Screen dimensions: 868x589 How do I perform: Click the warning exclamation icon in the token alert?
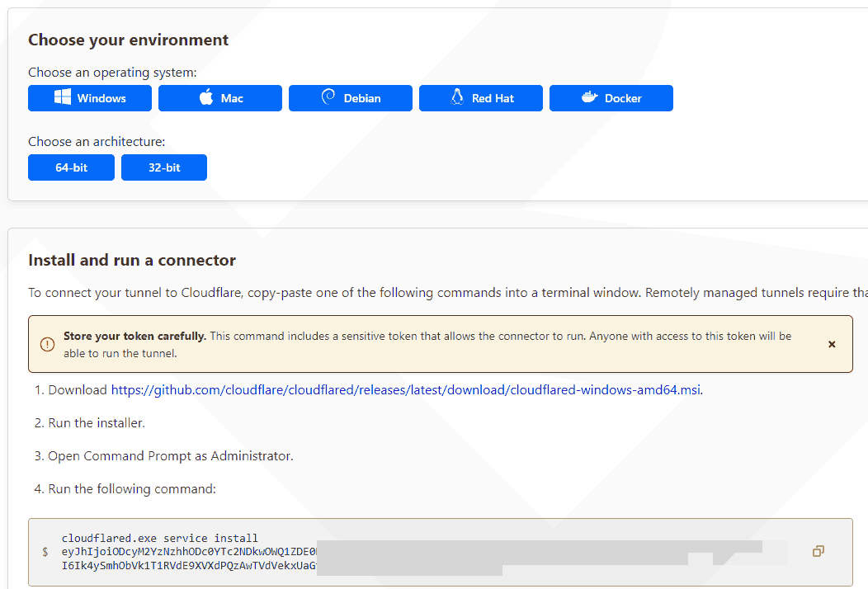pyautogui.click(x=48, y=344)
